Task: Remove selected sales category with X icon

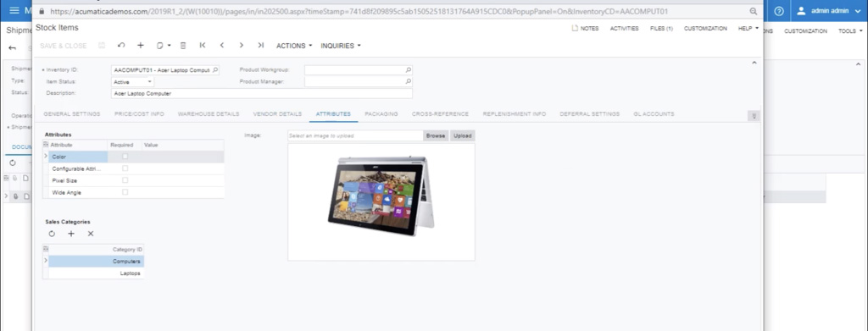Action: point(91,234)
